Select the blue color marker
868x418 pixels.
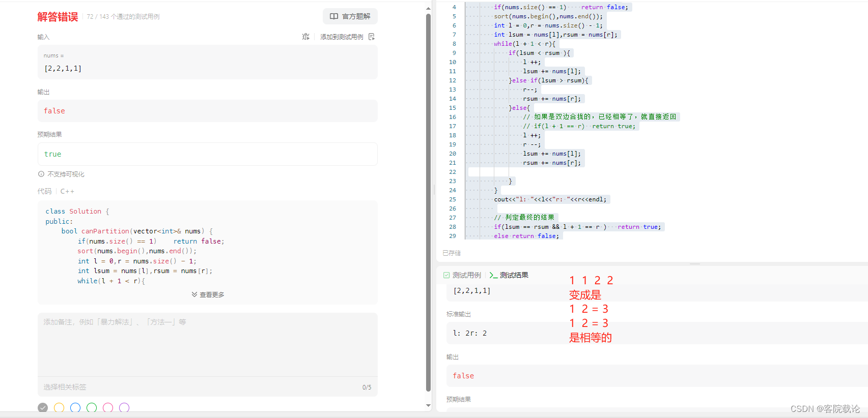75,408
